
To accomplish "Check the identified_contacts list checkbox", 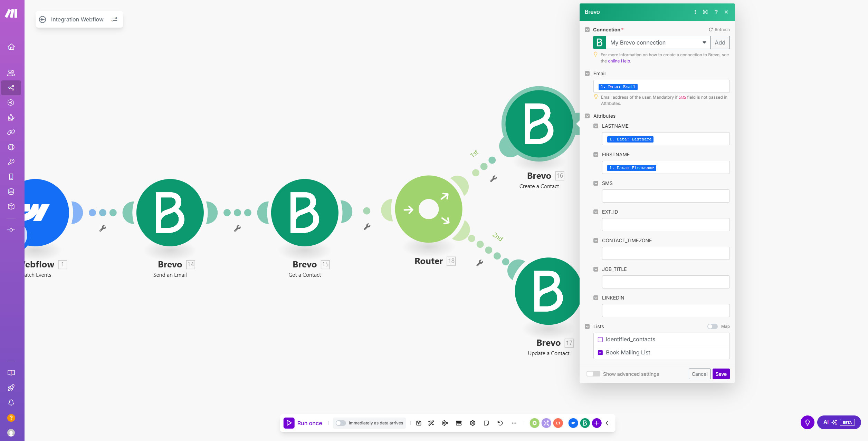I will [600, 340].
